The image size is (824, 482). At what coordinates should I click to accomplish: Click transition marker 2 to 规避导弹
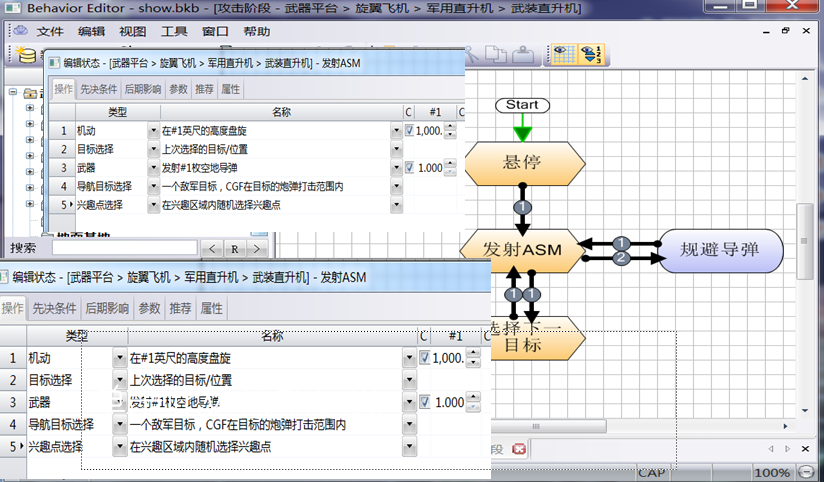pyautogui.click(x=621, y=258)
